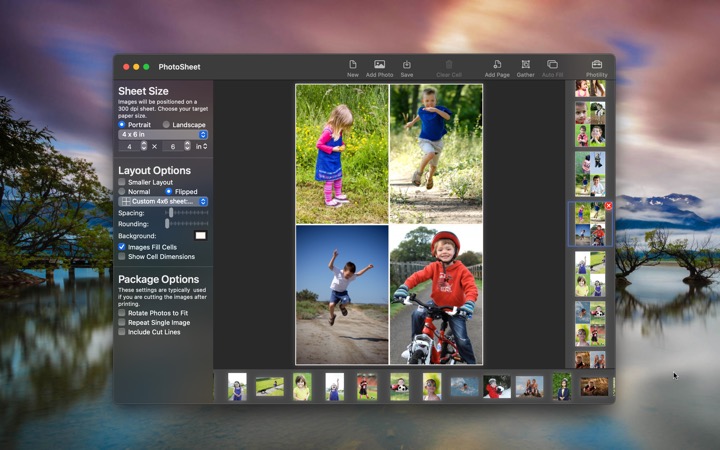Viewport: 720px width, 450px height.
Task: Click the Rounding slider
Action: pos(187,224)
